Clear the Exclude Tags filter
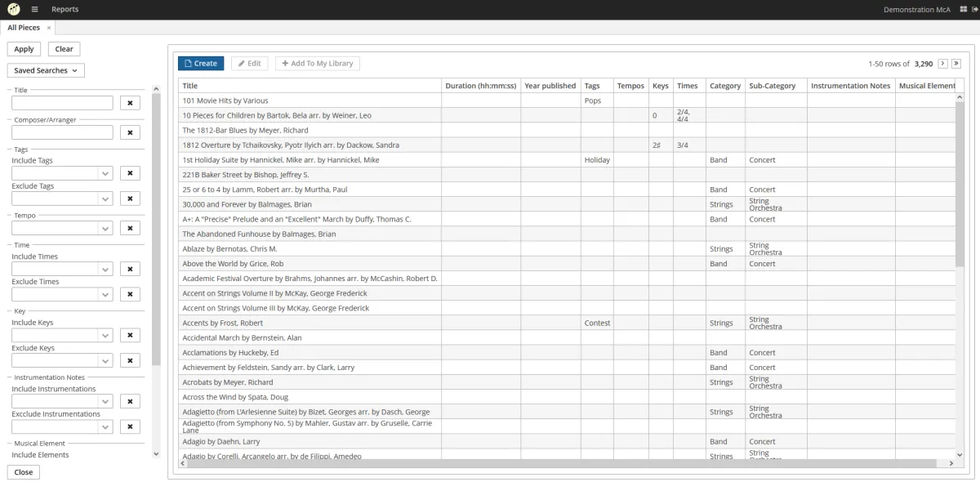This screenshot has height=482, width=980. (130, 199)
